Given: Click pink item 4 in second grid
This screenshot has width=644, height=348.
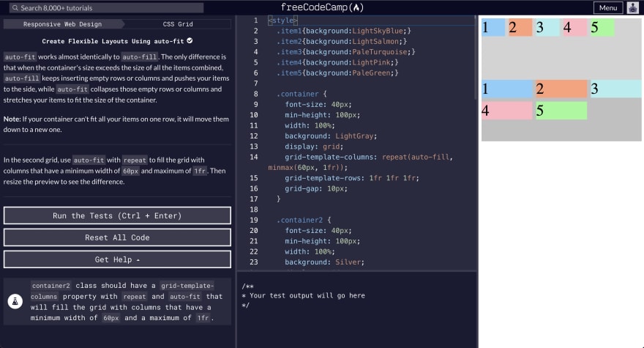Looking at the screenshot, I should 507,111.
